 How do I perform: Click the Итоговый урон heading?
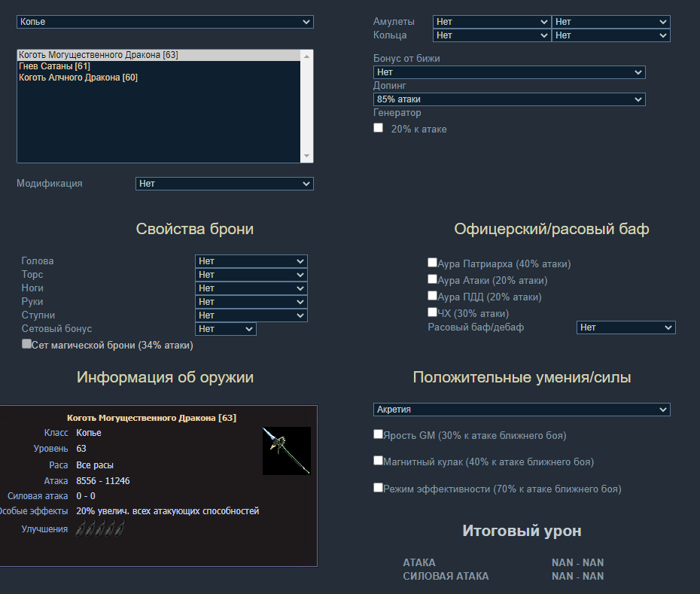point(522,531)
